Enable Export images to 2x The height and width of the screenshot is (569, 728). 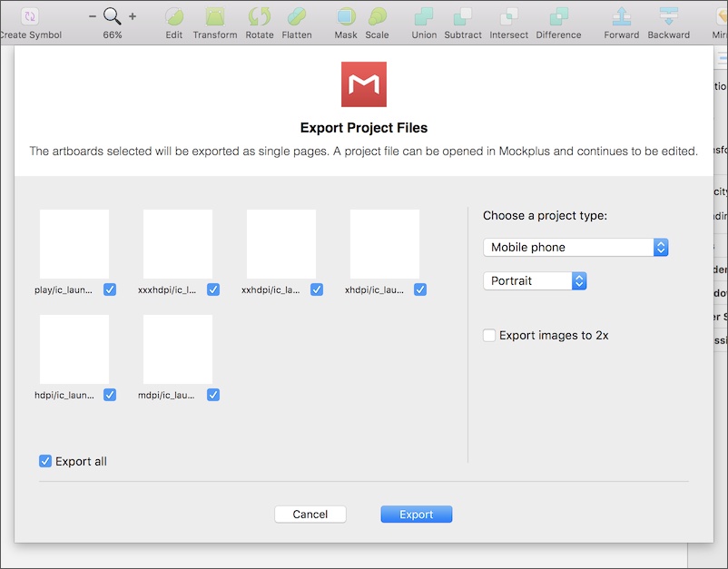(489, 336)
